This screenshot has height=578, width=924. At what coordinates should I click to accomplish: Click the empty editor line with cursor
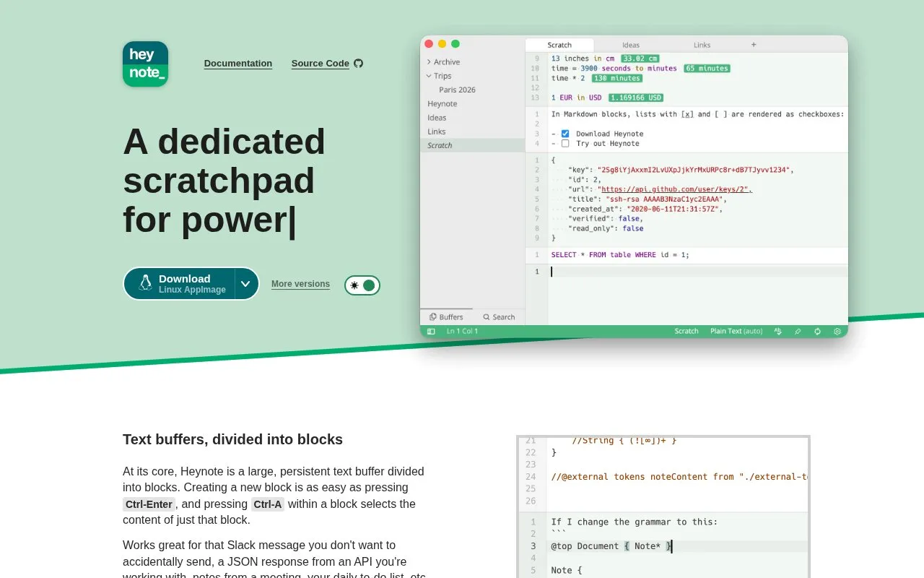coord(697,272)
